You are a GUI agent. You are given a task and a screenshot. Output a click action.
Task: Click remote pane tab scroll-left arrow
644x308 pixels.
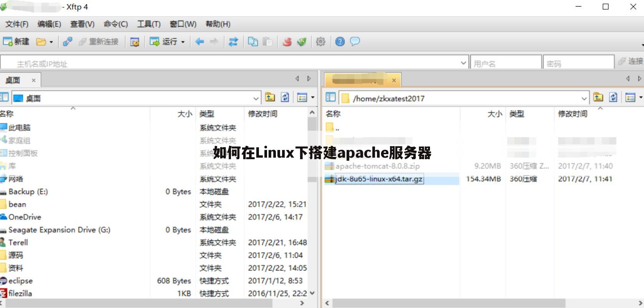click(x=628, y=78)
